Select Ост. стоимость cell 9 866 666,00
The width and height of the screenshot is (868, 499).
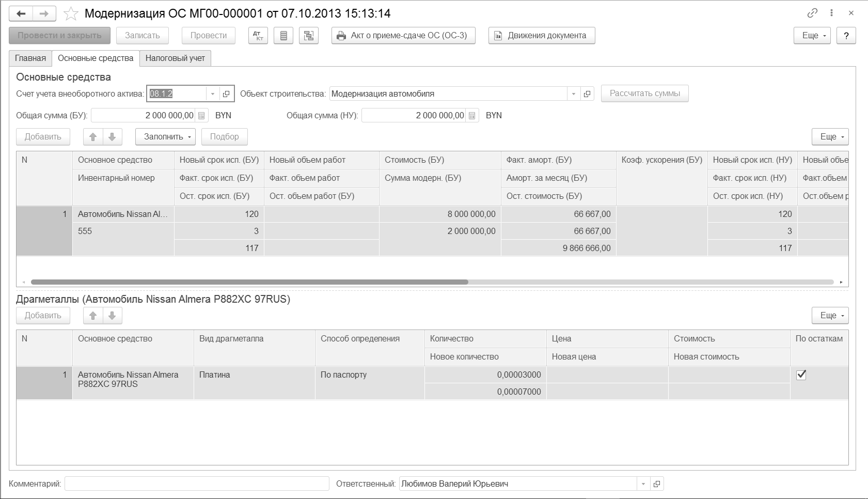[x=559, y=248]
